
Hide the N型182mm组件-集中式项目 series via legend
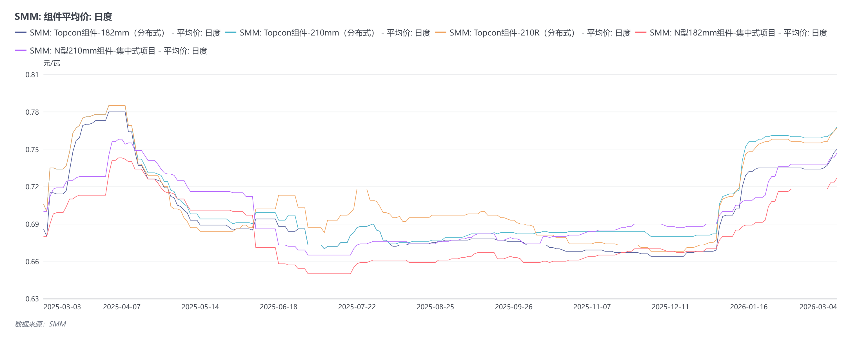tap(738, 33)
